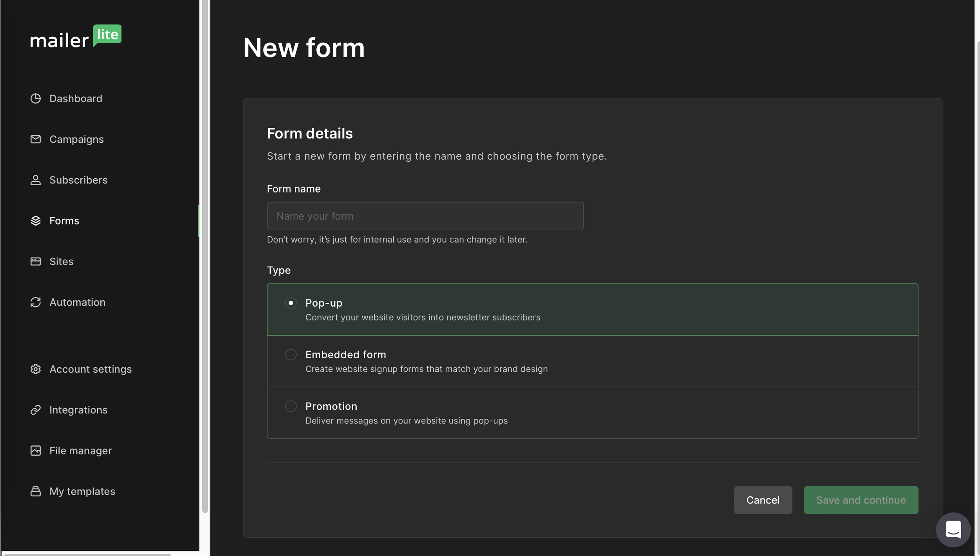Click the Dashboard clock icon
The width and height of the screenshot is (980, 556).
tap(36, 98)
